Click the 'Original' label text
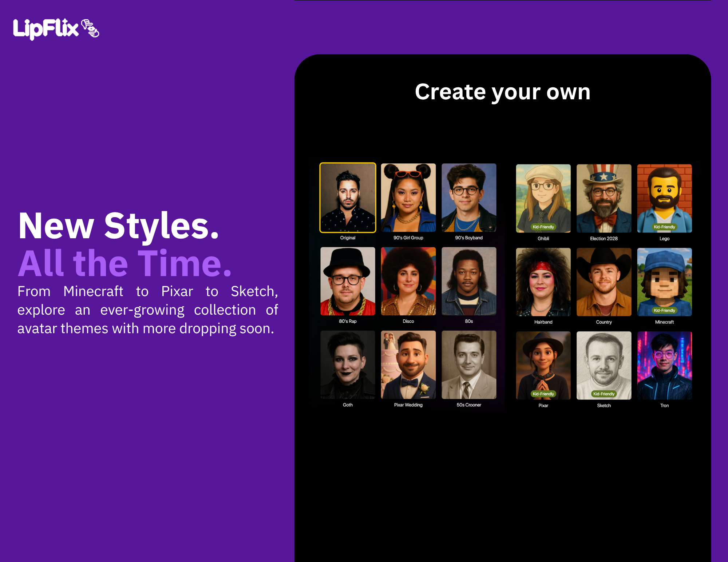The image size is (728, 562). click(348, 238)
